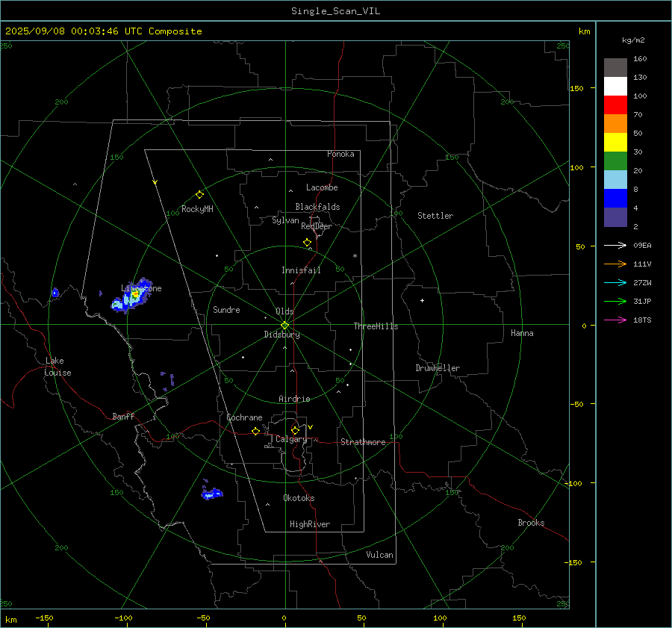Image resolution: width=672 pixels, height=628 pixels.
Task: Click the Airdrie label
Action: pyautogui.click(x=294, y=399)
